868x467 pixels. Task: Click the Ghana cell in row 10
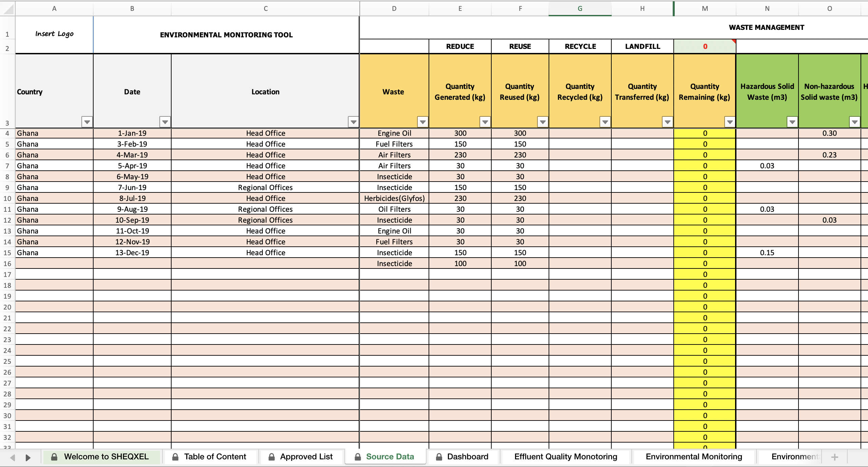pos(54,199)
